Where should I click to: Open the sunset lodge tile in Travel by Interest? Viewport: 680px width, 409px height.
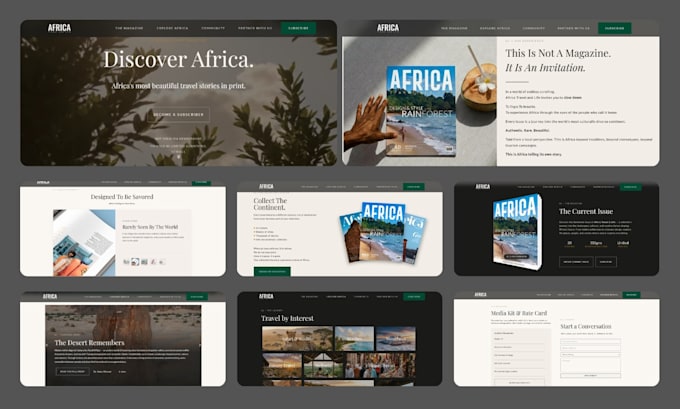click(282, 365)
